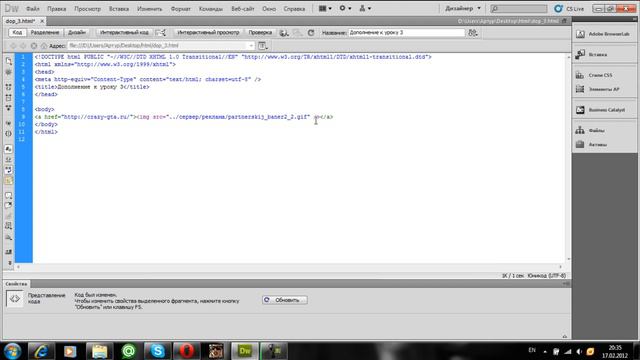Viewport: 640px width, 360px height.
Task: Move or convert CSS via coding toolbar
Action: [x=9, y=237]
